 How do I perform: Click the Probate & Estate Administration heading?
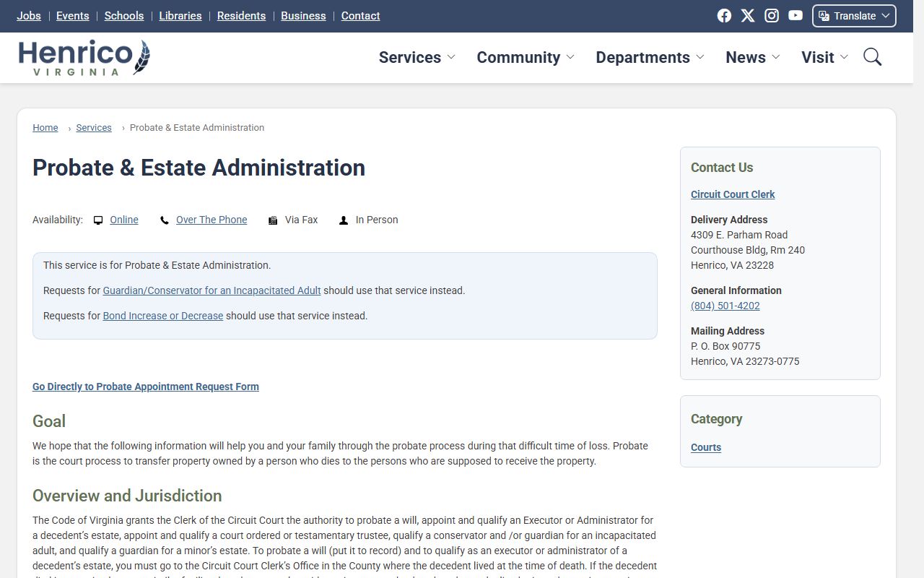[x=199, y=168]
